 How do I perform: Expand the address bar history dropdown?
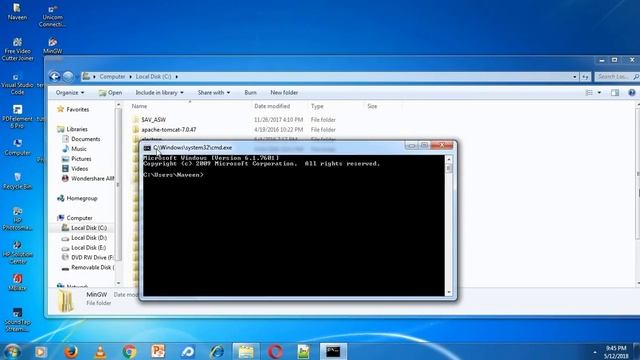coord(575,77)
